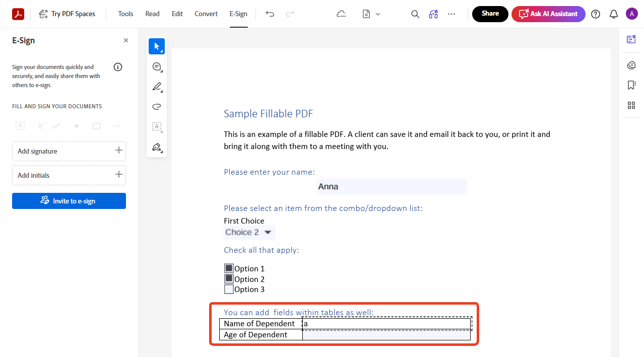Screen dimensions: 644x357
Task: Open the Choice 2 dropdown list
Action: coord(249,232)
